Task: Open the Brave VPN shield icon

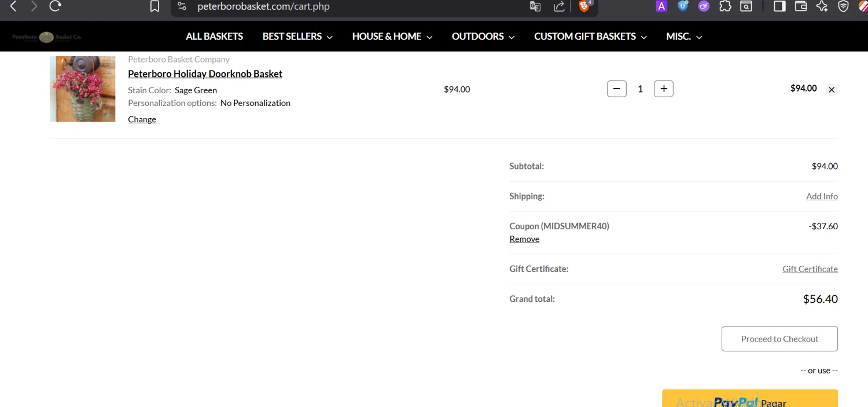Action: (844, 6)
